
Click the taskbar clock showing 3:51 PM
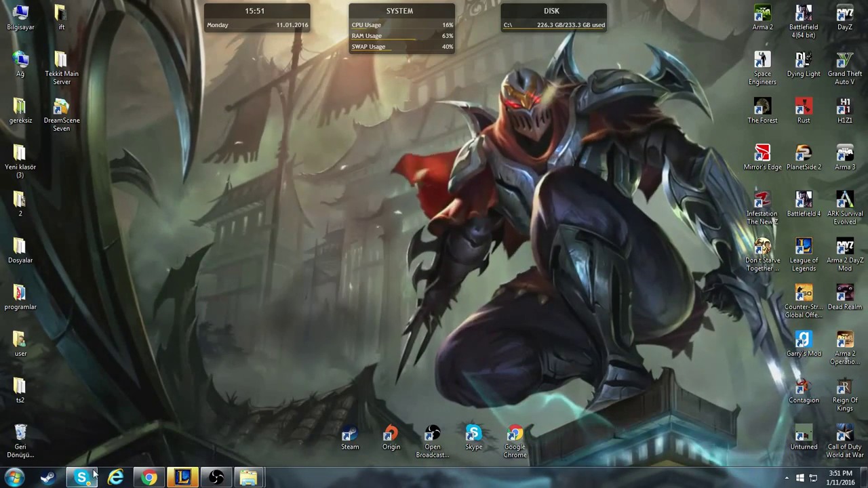click(x=840, y=477)
